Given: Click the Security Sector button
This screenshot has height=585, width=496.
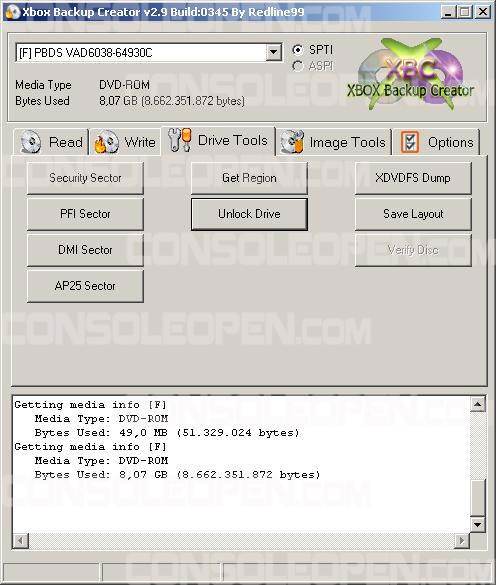Looking at the screenshot, I should [x=85, y=178].
